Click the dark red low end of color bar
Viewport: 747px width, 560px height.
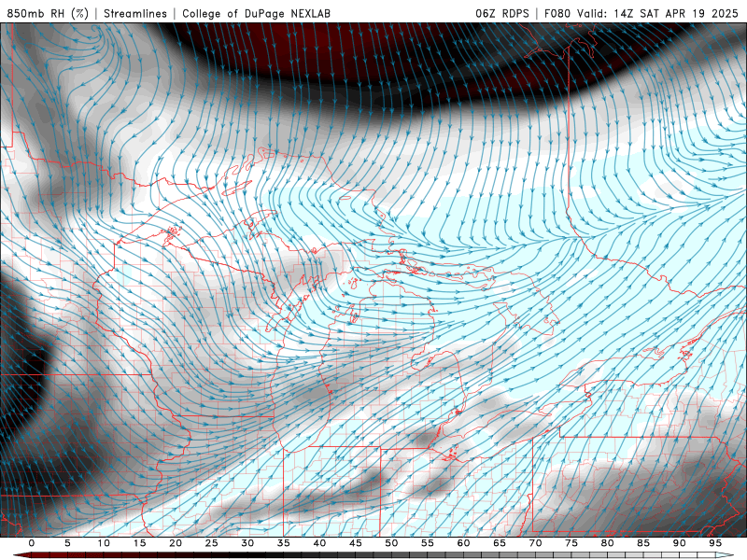click(21, 555)
